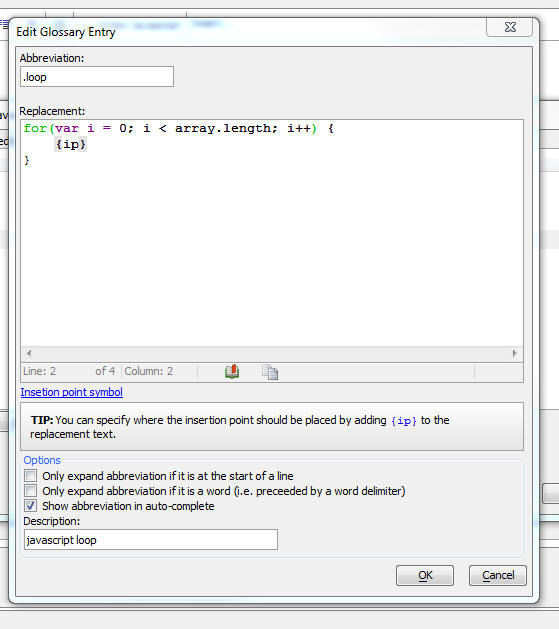The width and height of the screenshot is (559, 629).
Task: Close the Edit Glossary Entry dialog
Action: [510, 27]
